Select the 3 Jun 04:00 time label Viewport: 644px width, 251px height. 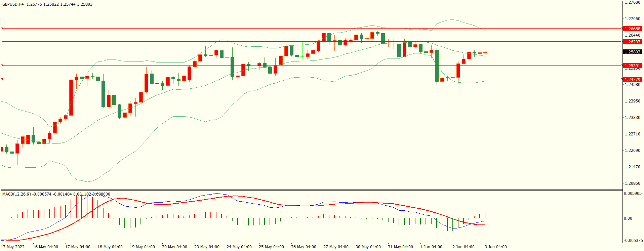pyautogui.click(x=495, y=247)
